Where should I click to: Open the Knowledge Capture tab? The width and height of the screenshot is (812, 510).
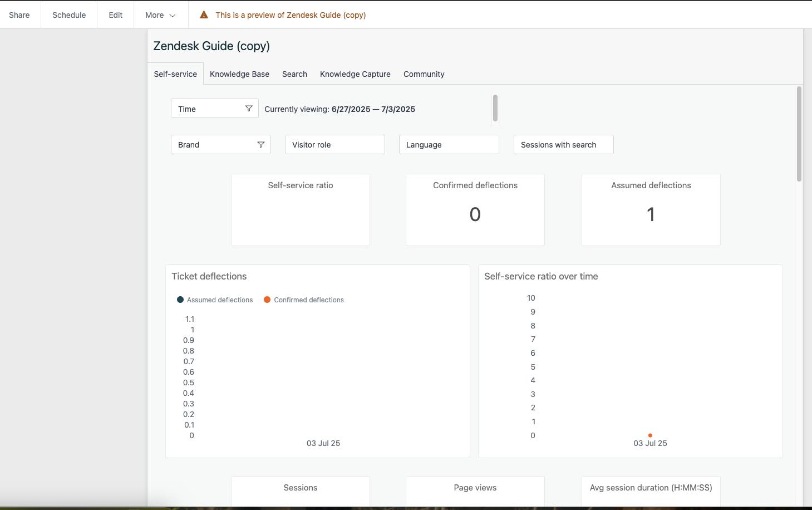point(355,74)
